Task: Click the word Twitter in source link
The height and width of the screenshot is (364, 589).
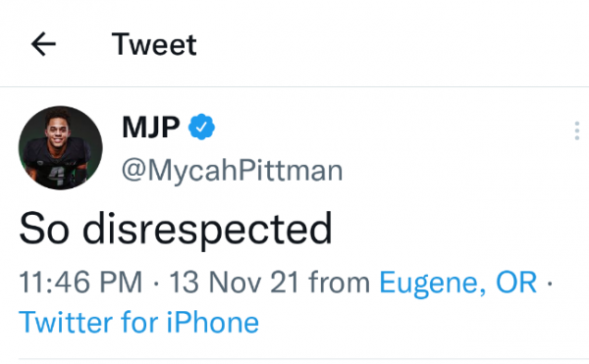Action: [66, 322]
